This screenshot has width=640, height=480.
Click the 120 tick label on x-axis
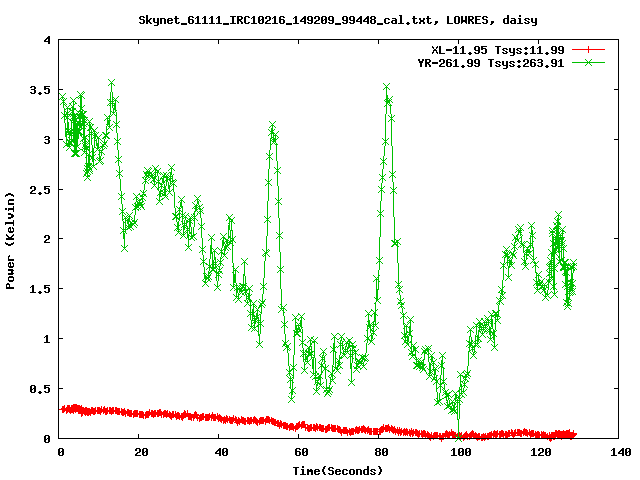539,452
